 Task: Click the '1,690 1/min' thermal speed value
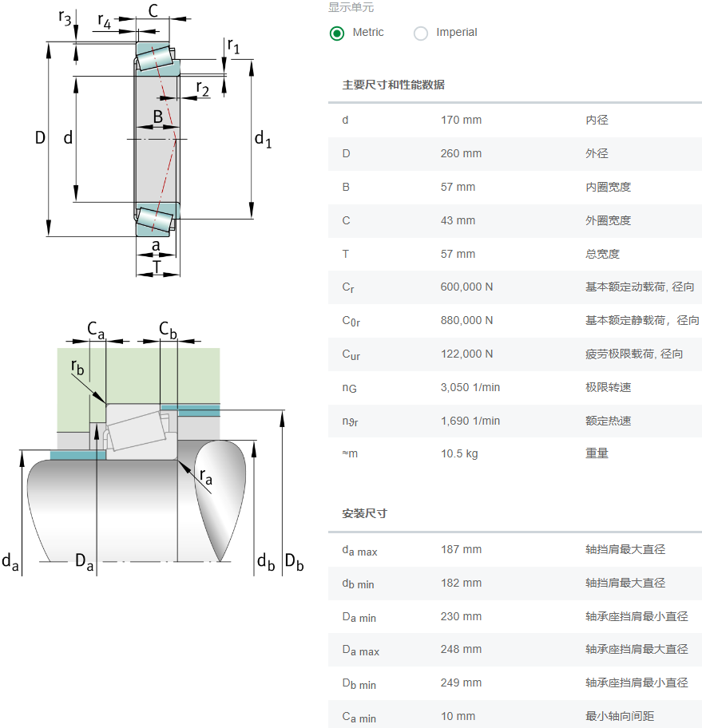[x=470, y=421]
